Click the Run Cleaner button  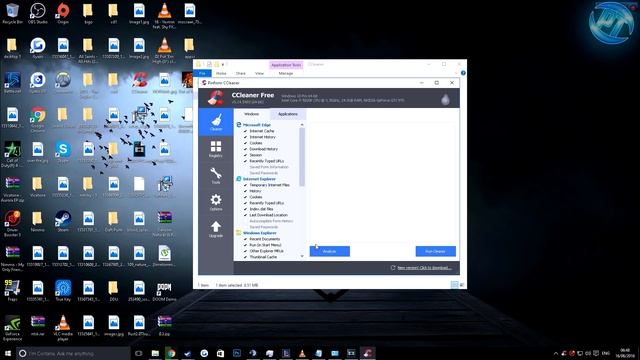436,251
